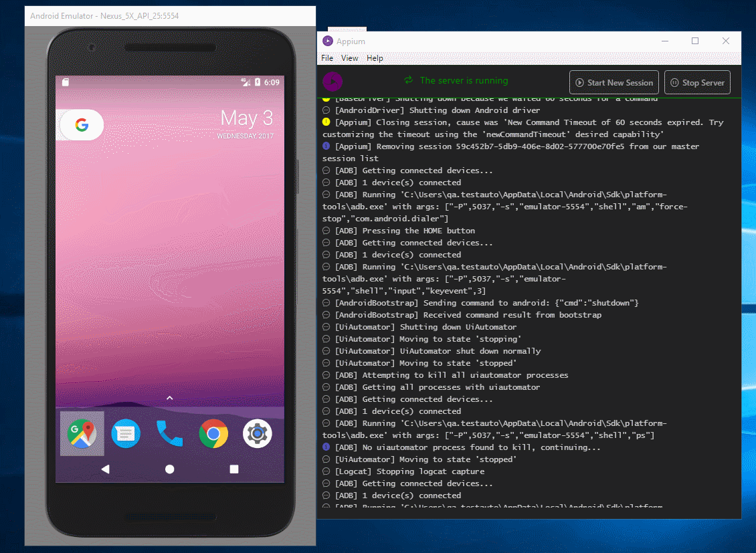Open Google Maps app on emulator
Viewport: 756px width, 553px height.
click(82, 433)
